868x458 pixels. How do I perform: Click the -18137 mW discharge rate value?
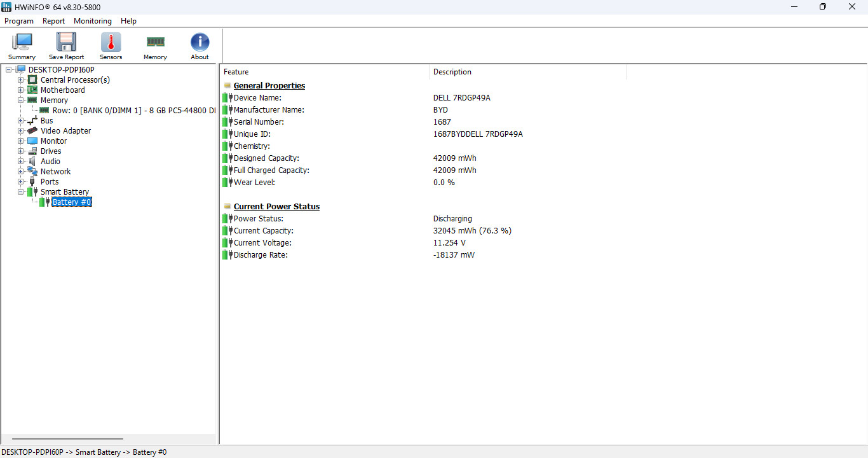point(454,255)
